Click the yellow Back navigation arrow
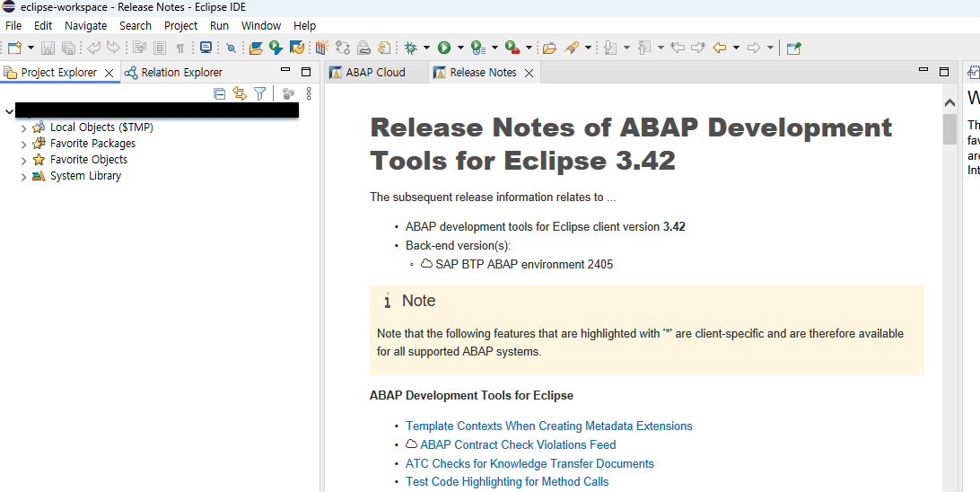 click(720, 48)
